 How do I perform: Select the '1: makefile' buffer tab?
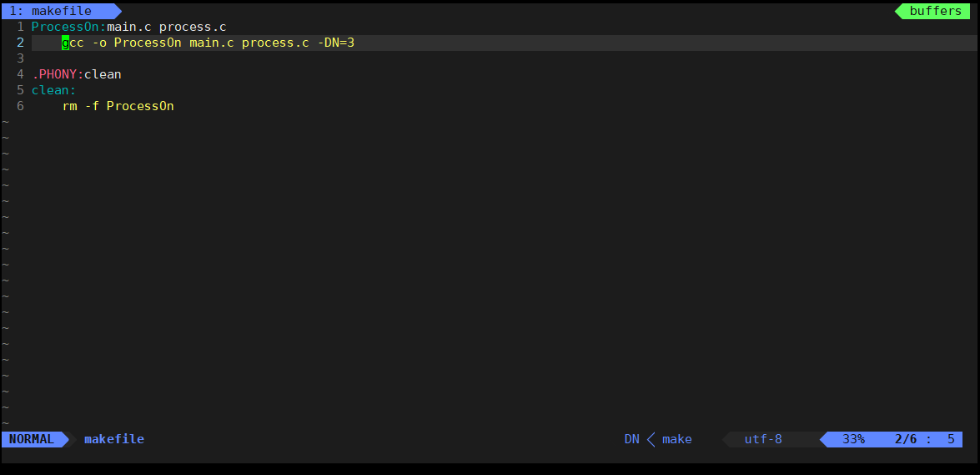[x=61, y=11]
